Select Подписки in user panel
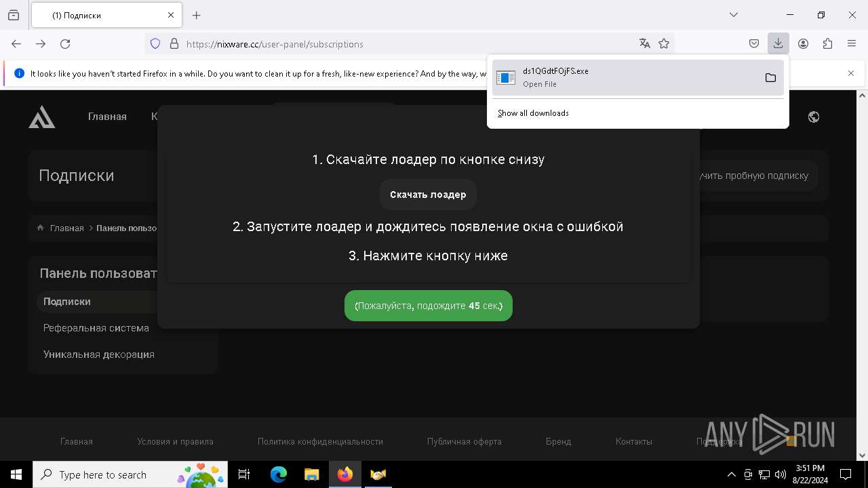868x488 pixels. pyautogui.click(x=67, y=302)
